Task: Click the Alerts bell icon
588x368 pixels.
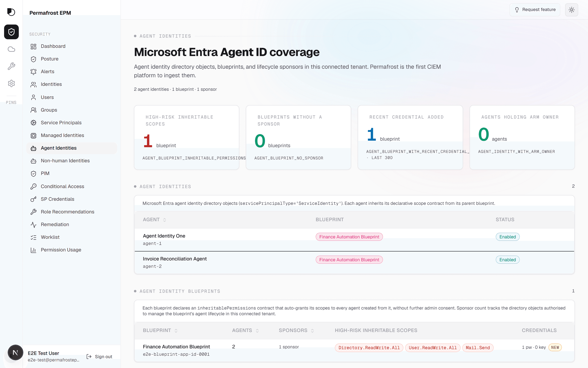Action: (33, 72)
